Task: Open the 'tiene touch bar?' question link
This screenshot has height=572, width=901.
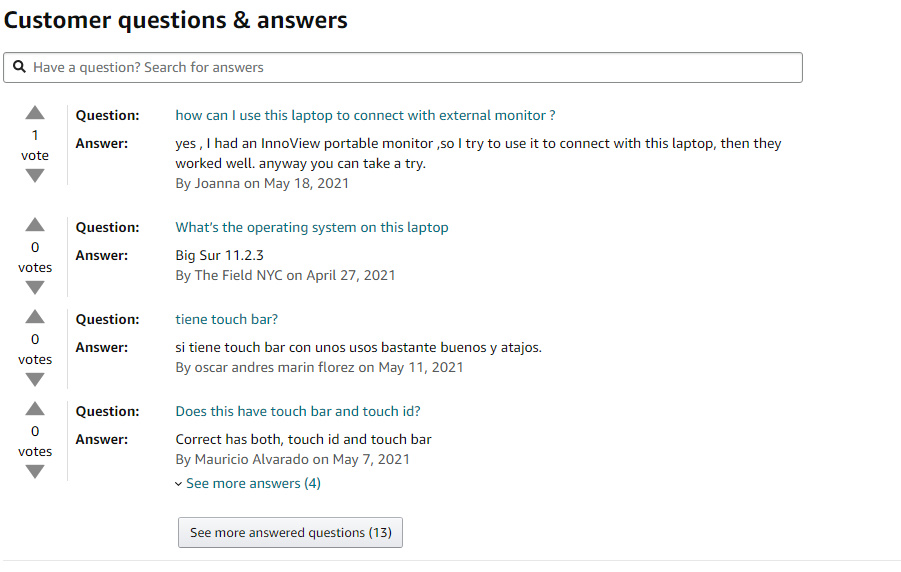Action: [x=226, y=320]
